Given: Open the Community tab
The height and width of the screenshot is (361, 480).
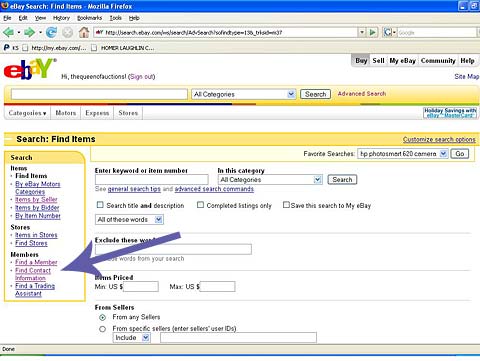Looking at the screenshot, I should click(438, 61).
